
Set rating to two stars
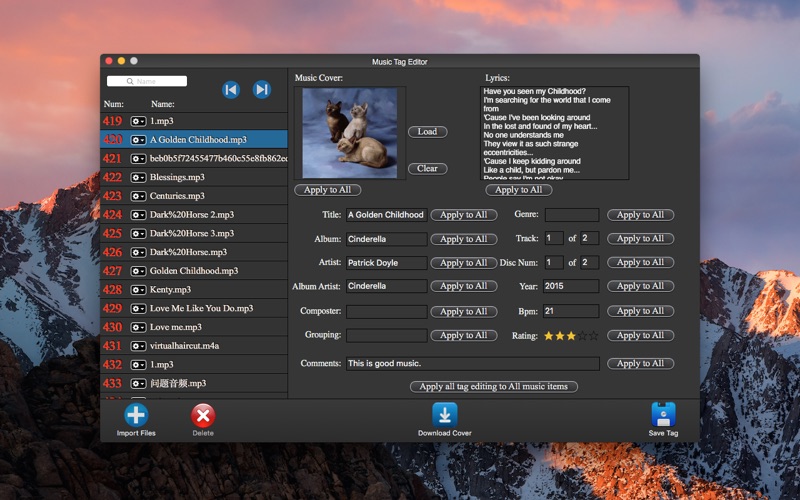click(560, 336)
